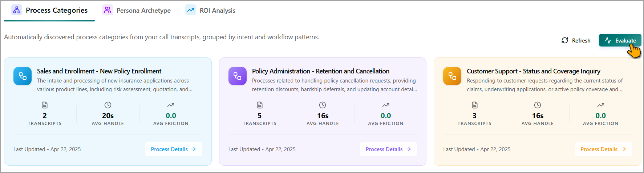Open Process Details for Policy Administration
The image size is (644, 173).
pyautogui.click(x=389, y=149)
